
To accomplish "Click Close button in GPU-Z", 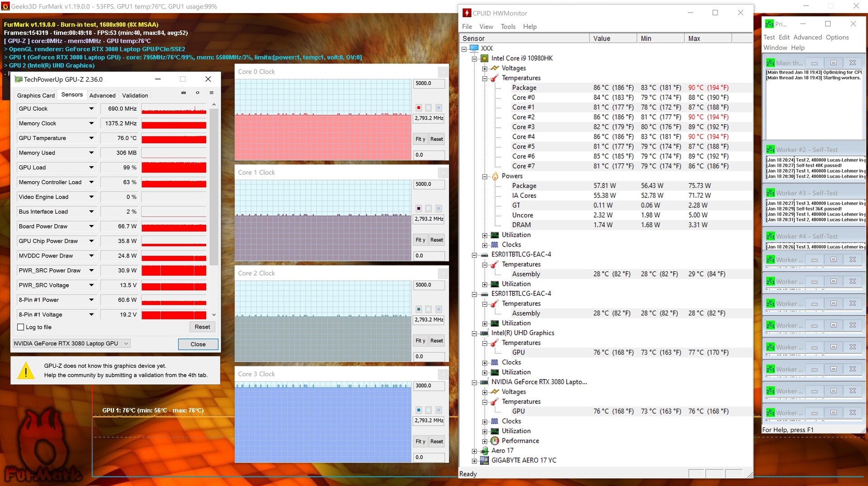I will click(x=198, y=344).
